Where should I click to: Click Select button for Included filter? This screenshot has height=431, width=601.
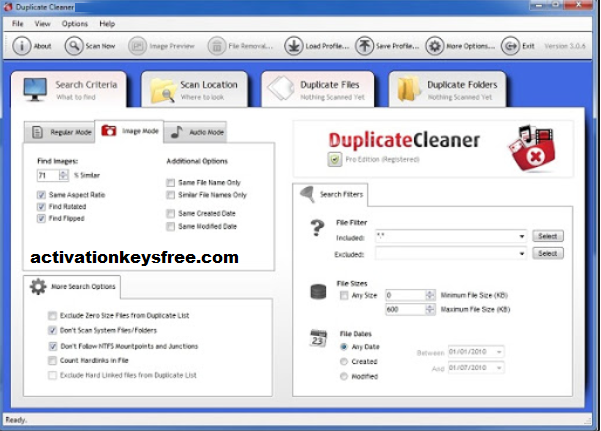548,236
